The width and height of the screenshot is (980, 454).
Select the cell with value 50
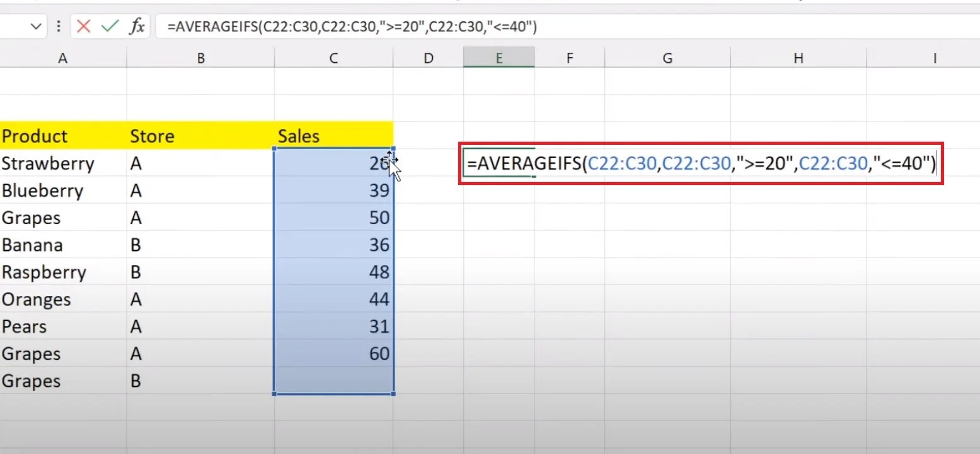(x=333, y=217)
